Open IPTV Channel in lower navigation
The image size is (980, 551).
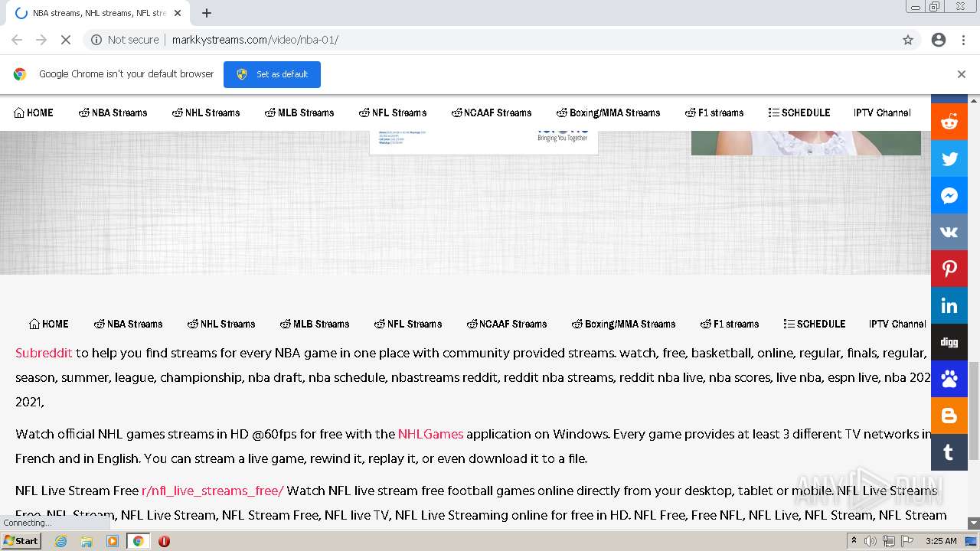coord(897,324)
